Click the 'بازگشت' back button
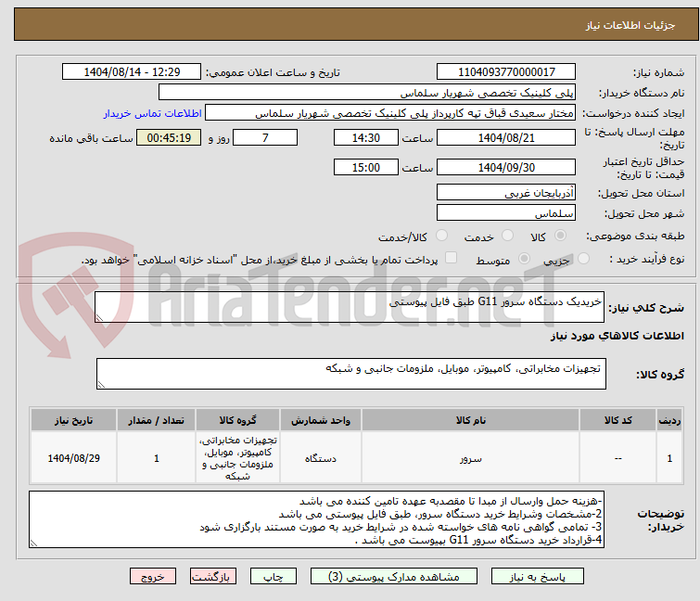700x601 pixels. click(x=213, y=576)
